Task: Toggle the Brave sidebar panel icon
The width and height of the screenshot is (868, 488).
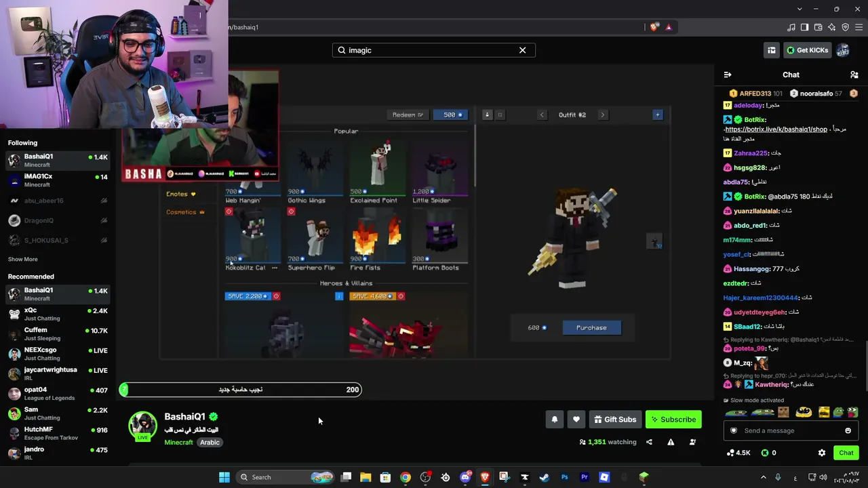Action: point(805,27)
